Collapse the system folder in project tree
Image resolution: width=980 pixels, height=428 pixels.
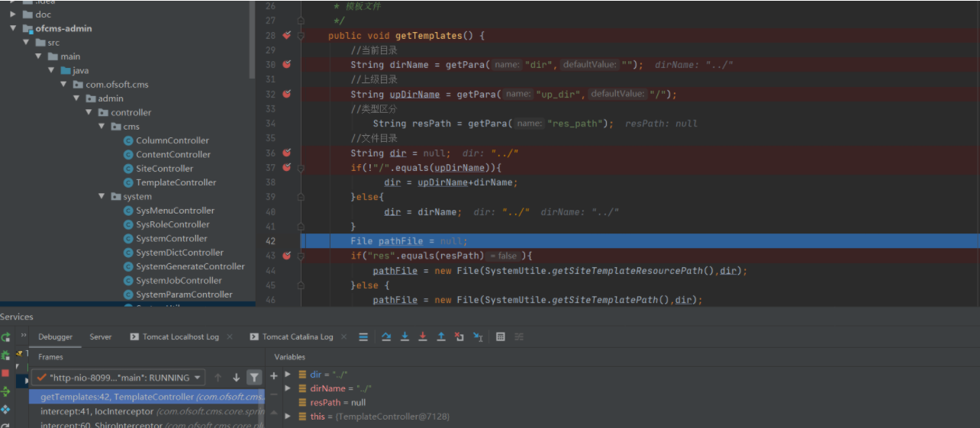tap(102, 197)
